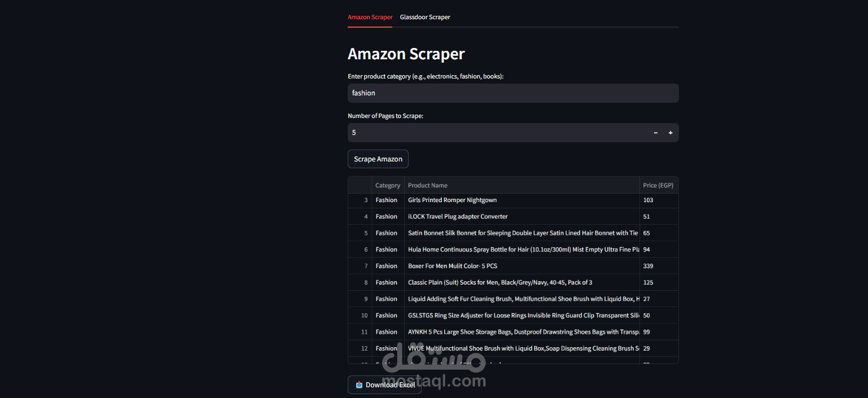
Task: Click the price cell showing 339
Action: pos(659,266)
